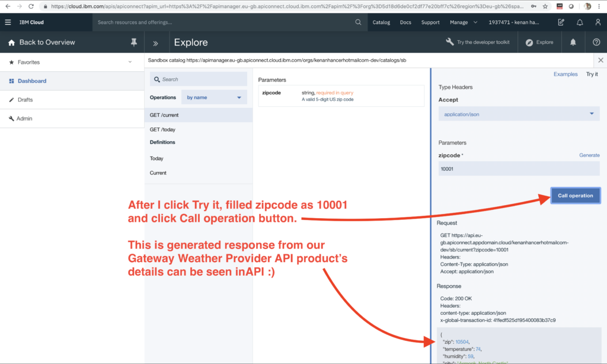The width and height of the screenshot is (607, 364).
Task: Open the Dashboard section in sidebar
Action: [x=72, y=81]
